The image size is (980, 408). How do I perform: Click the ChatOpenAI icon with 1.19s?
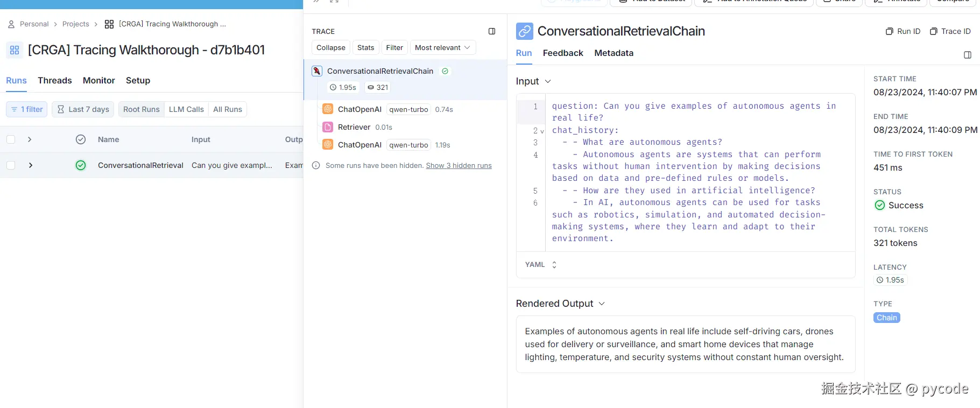click(x=328, y=145)
